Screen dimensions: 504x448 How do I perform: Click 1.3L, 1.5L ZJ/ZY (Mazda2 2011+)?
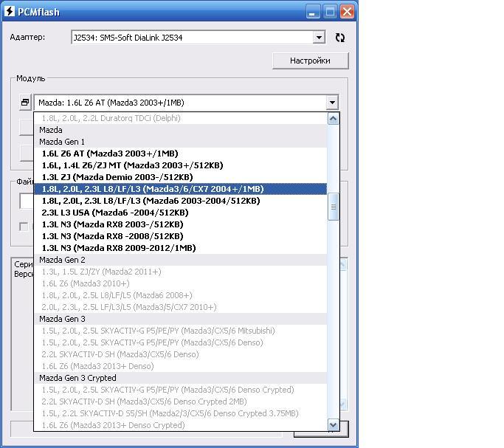pos(180,272)
